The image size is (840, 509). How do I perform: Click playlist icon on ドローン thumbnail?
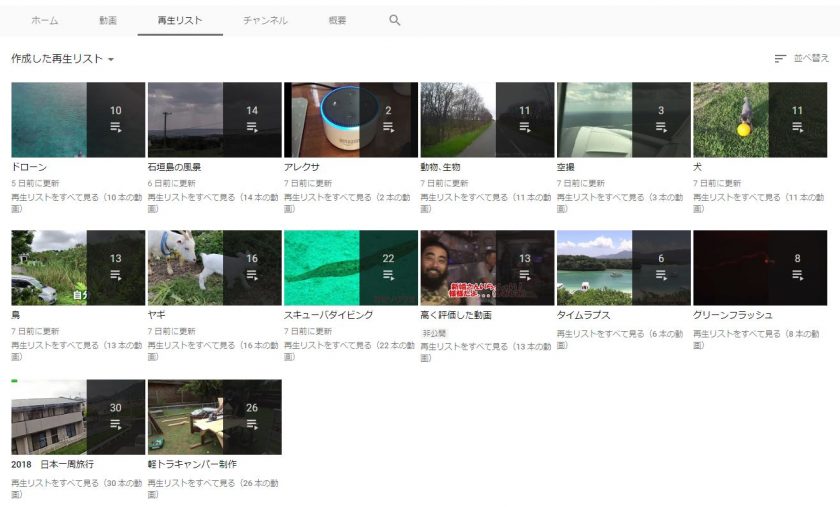click(115, 128)
